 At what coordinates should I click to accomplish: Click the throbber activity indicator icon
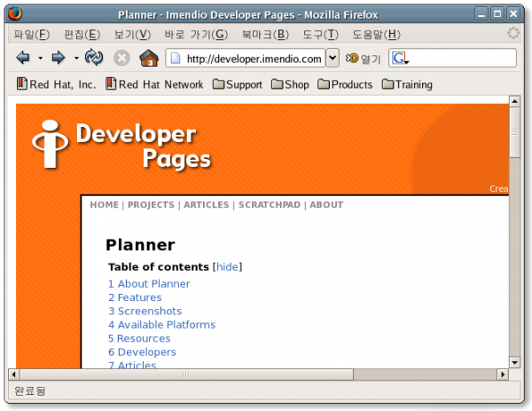tap(513, 33)
